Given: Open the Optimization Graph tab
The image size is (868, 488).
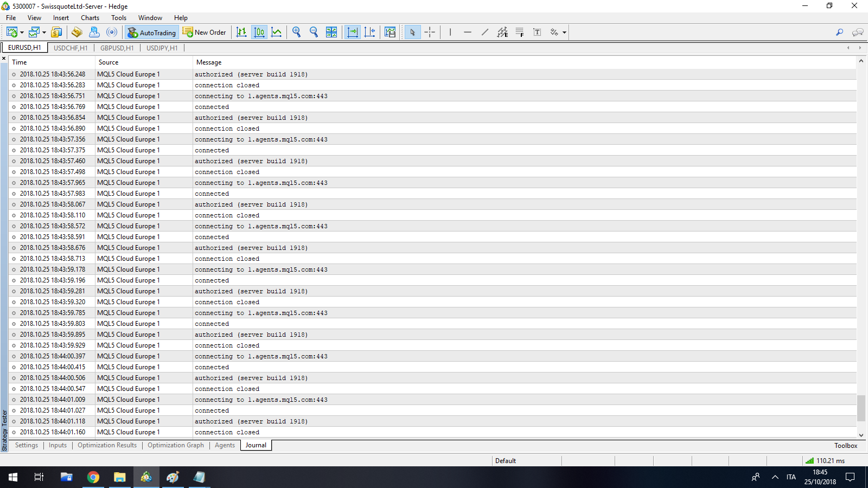Looking at the screenshot, I should (176, 445).
